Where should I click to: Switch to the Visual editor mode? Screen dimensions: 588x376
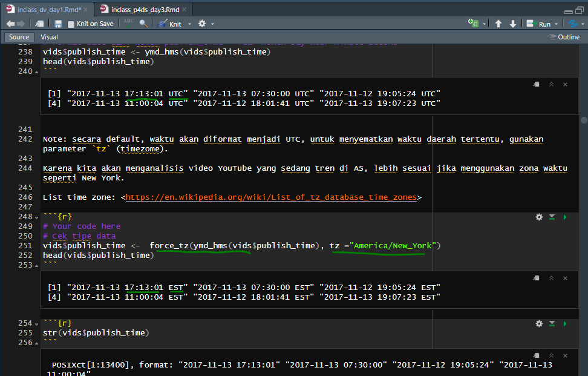[x=48, y=36]
